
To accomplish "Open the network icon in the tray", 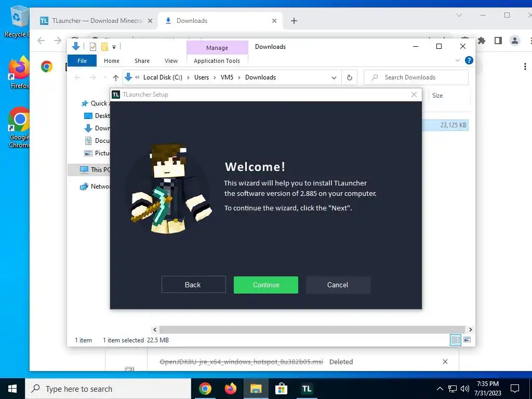I will pos(453,389).
